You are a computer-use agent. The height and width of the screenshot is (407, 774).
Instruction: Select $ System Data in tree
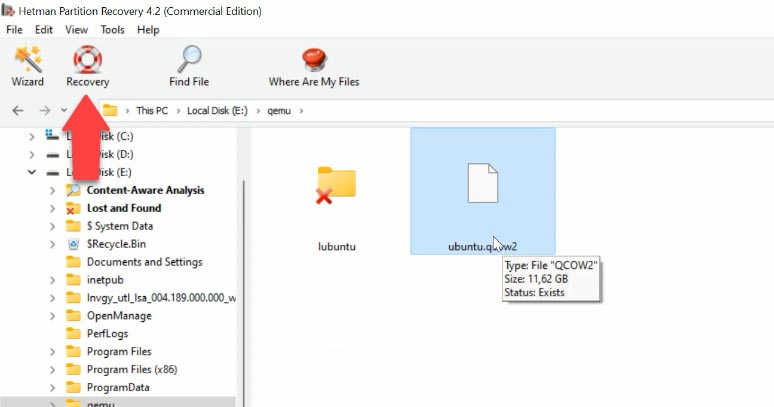(120, 226)
